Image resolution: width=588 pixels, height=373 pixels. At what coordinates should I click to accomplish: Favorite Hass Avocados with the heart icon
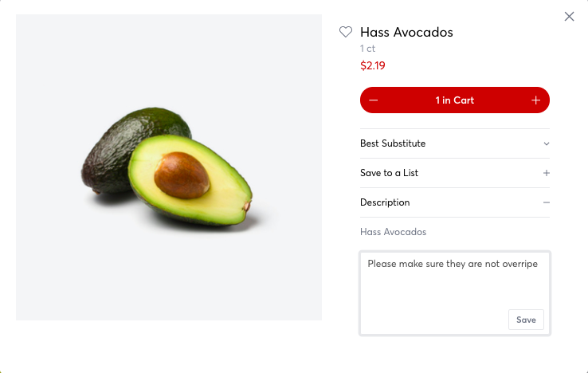pyautogui.click(x=346, y=33)
